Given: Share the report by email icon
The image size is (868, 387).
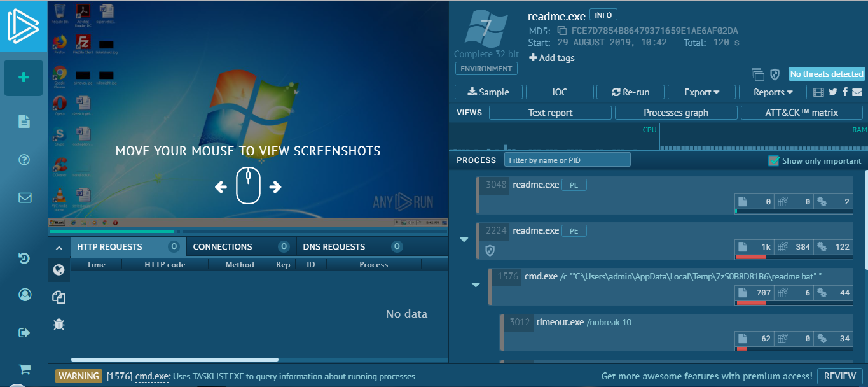Looking at the screenshot, I should click(857, 92).
